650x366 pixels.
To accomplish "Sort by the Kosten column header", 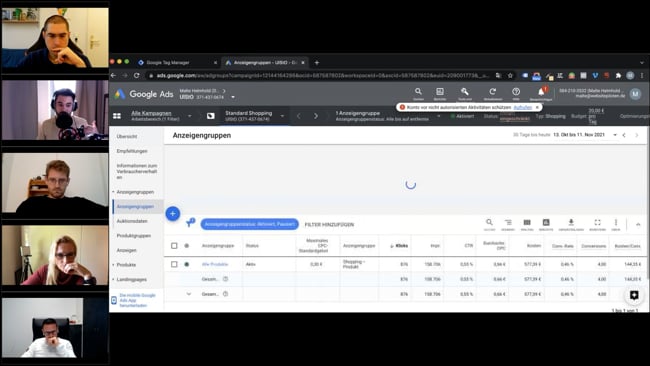I will tap(534, 246).
